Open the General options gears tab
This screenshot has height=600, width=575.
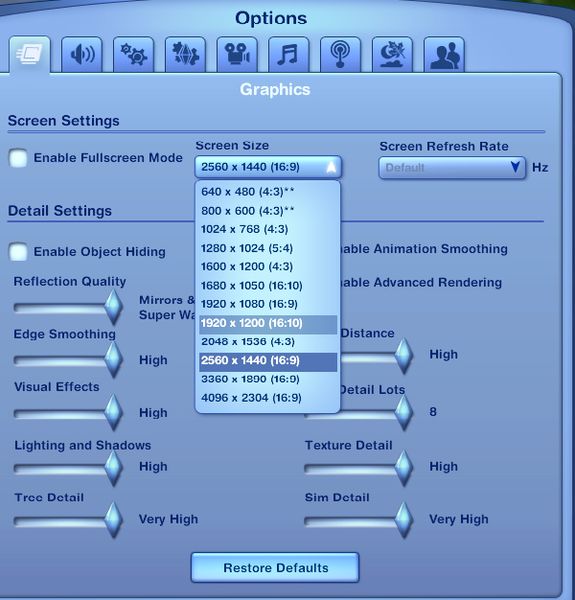134,54
